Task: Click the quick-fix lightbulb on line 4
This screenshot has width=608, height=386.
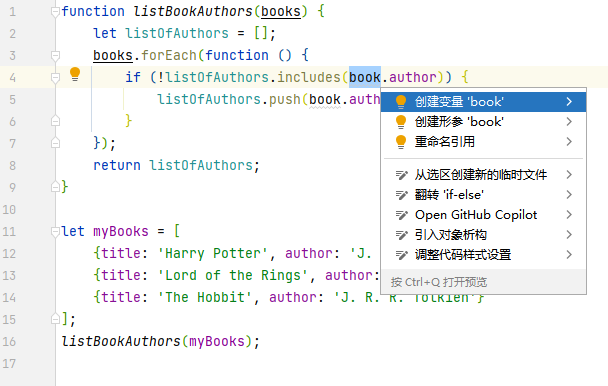Action: [x=75, y=74]
